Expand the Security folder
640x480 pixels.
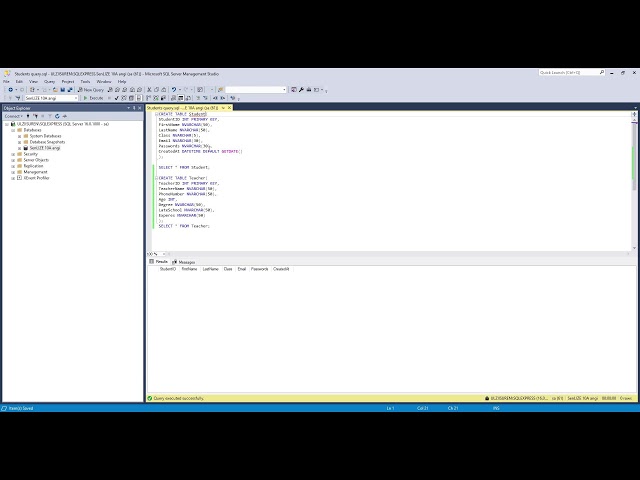(13, 154)
